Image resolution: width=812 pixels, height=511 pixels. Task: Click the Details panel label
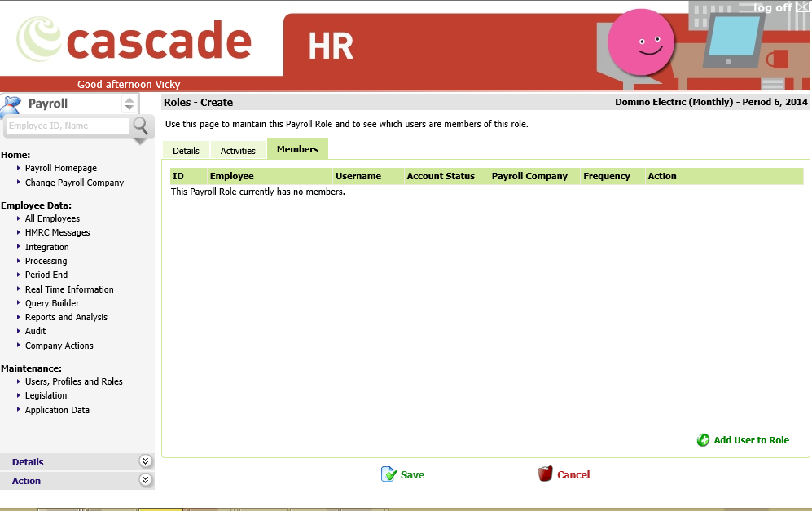pyautogui.click(x=28, y=462)
